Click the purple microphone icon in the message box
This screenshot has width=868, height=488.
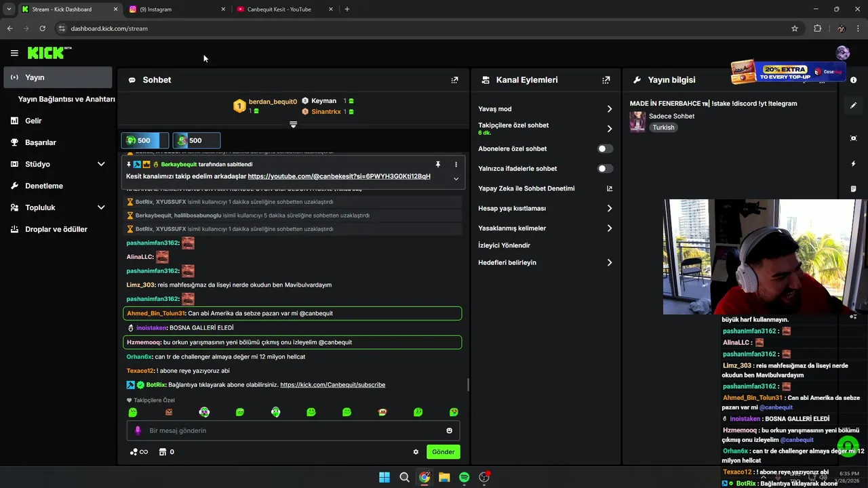point(138,430)
